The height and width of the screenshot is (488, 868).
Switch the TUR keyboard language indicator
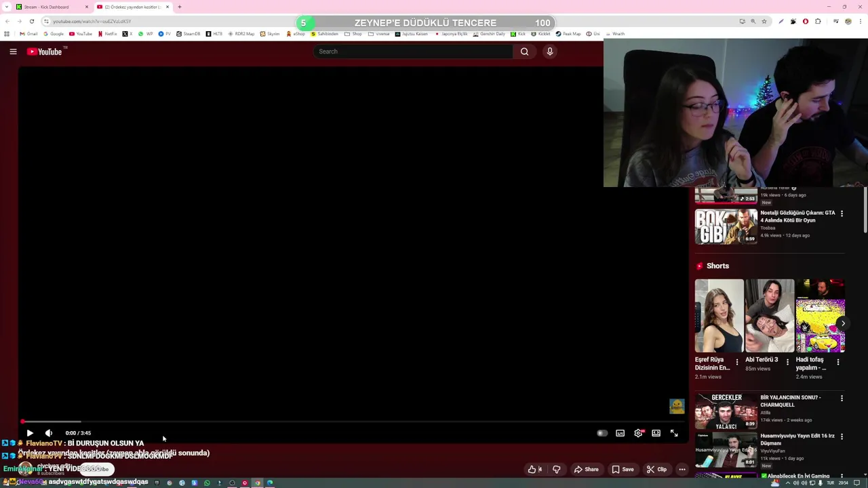830,483
